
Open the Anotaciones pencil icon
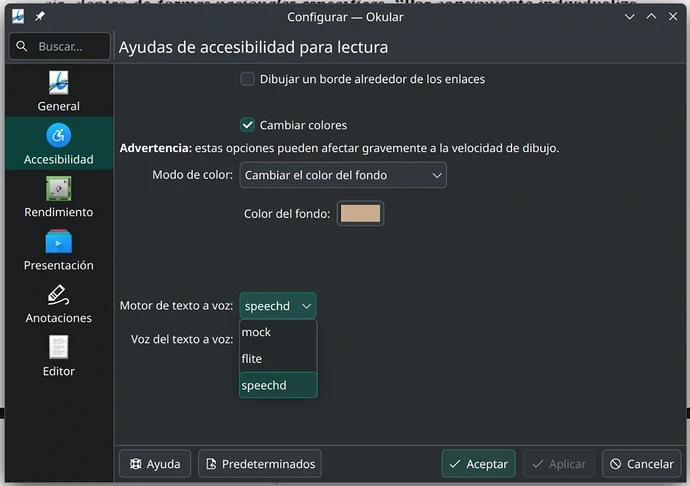pyautogui.click(x=58, y=295)
